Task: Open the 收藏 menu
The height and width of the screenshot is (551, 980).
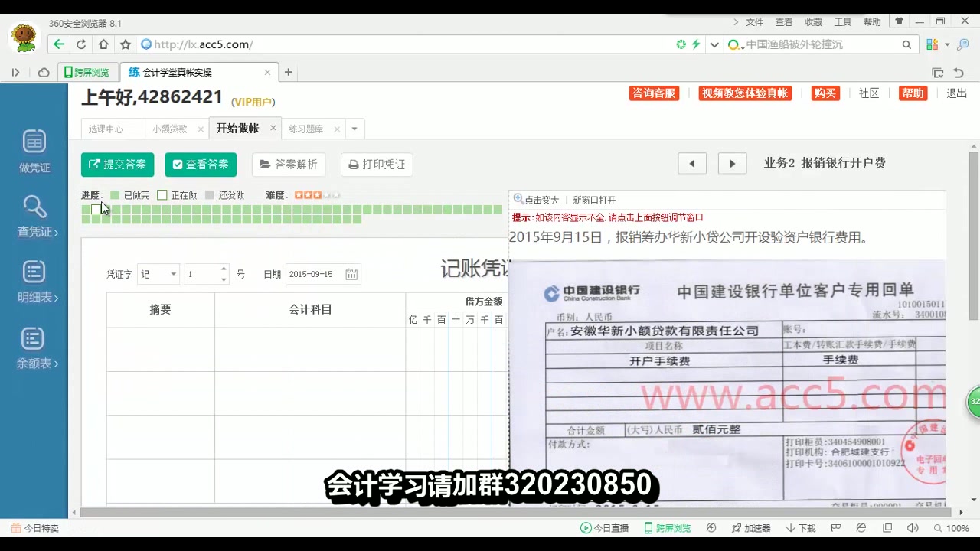Action: [x=813, y=22]
